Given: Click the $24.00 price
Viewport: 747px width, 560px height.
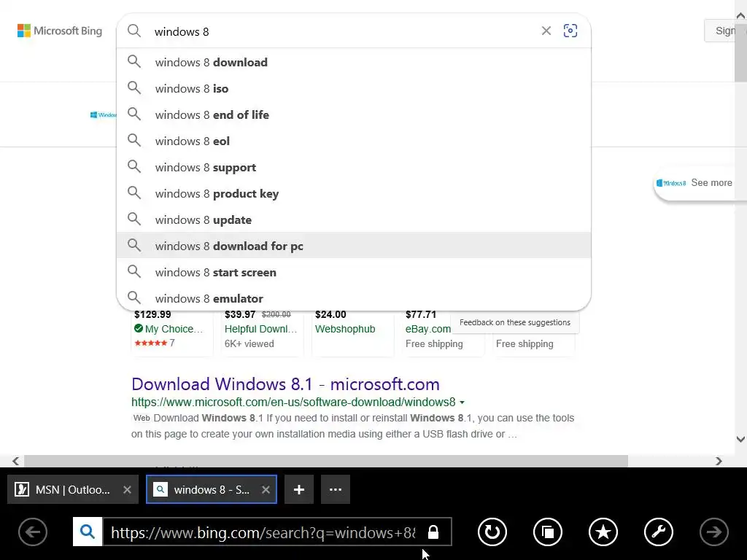Looking at the screenshot, I should point(330,314).
